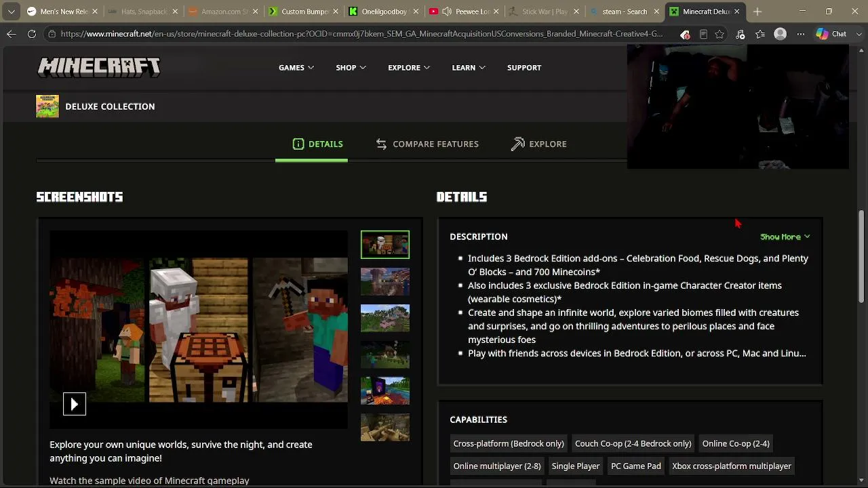Click the page vertical scrollbar thumb

[862, 256]
